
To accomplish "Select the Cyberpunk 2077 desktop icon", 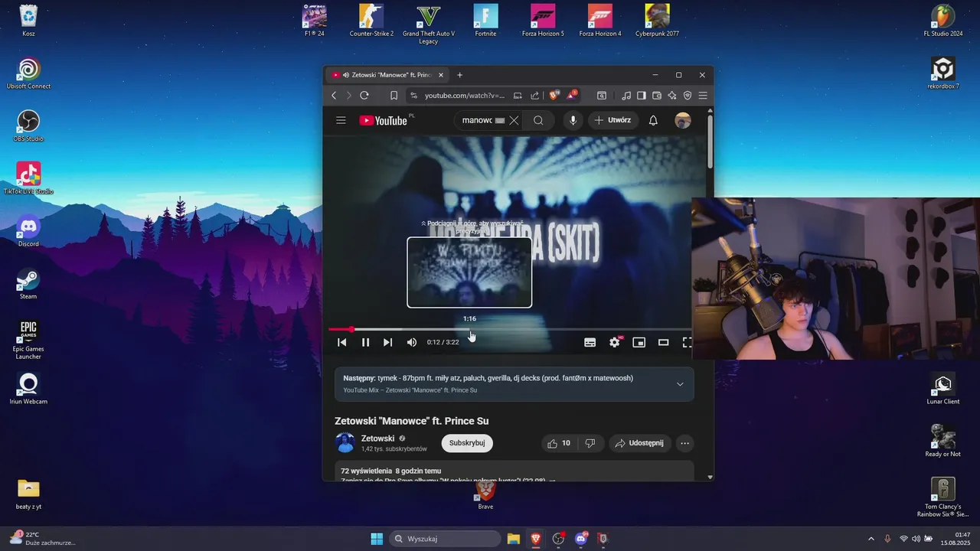I will pyautogui.click(x=657, y=20).
